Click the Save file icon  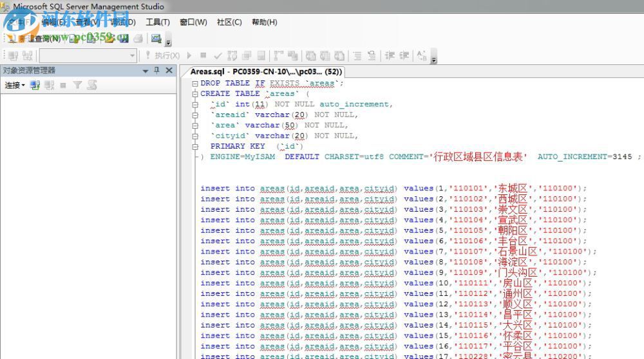124,39
